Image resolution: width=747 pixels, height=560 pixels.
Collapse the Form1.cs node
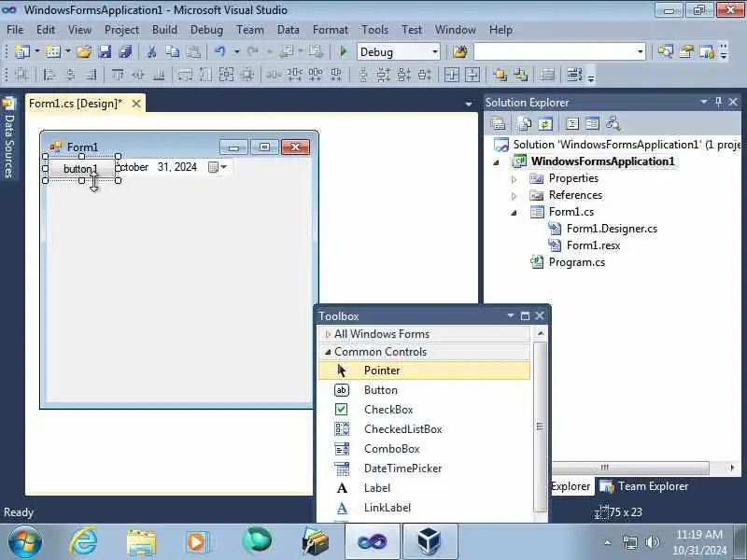tap(514, 213)
